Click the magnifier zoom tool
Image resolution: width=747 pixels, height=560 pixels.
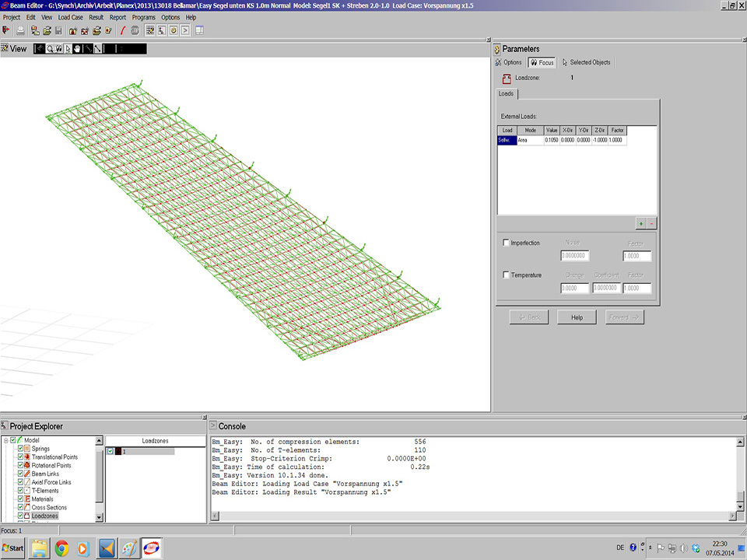pos(50,48)
